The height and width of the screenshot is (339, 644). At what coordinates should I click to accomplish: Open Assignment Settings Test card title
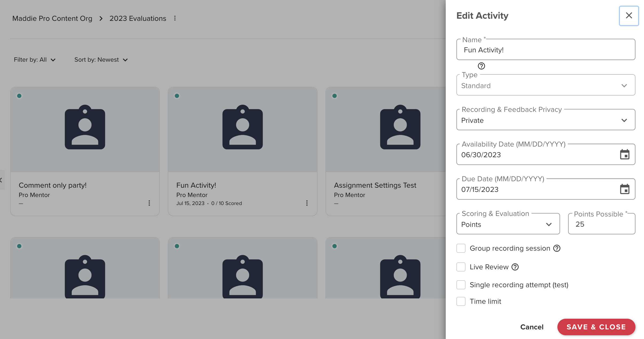tap(375, 185)
